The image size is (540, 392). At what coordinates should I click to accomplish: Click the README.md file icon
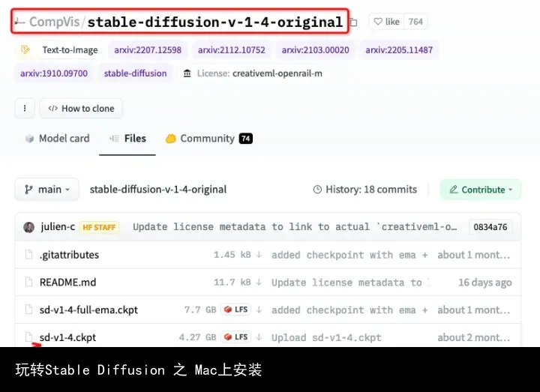(x=29, y=283)
